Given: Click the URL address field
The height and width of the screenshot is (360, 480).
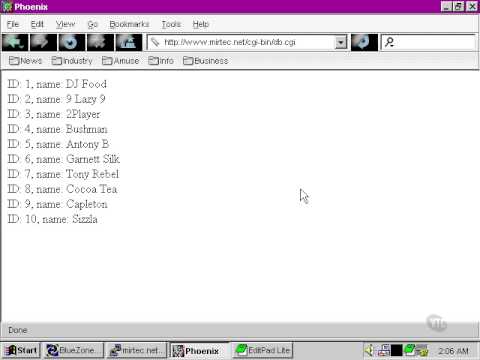Looking at the screenshot, I should click(247, 42).
